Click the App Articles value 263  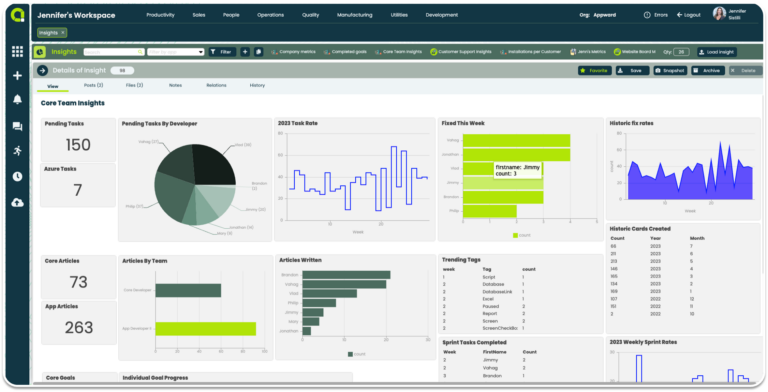[x=78, y=327]
